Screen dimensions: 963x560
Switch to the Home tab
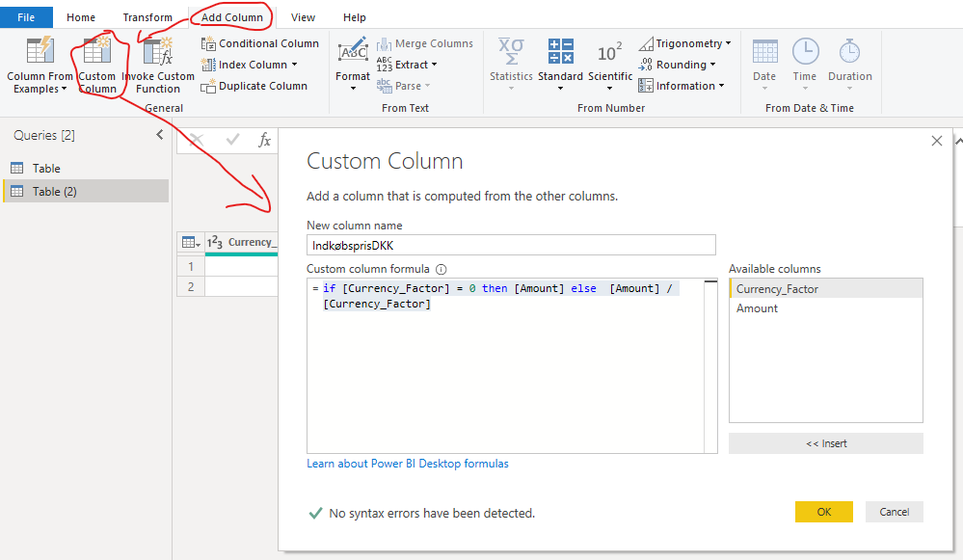81,17
